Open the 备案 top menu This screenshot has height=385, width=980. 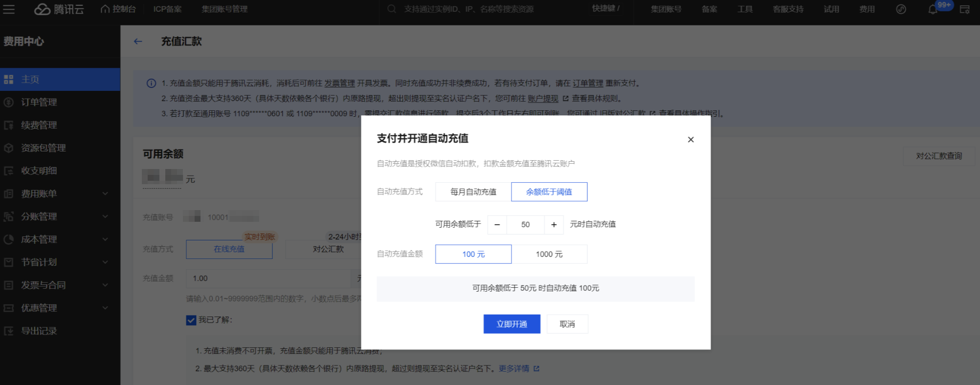(x=709, y=9)
